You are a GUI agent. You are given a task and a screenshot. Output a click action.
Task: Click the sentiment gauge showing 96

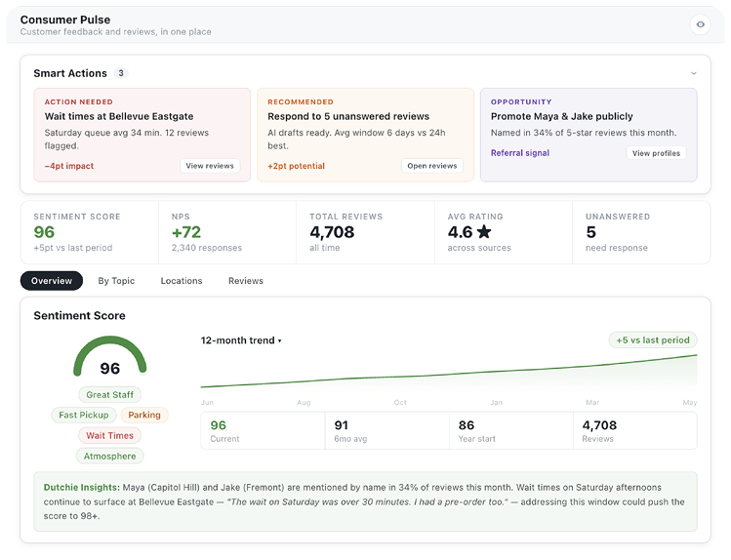click(110, 357)
